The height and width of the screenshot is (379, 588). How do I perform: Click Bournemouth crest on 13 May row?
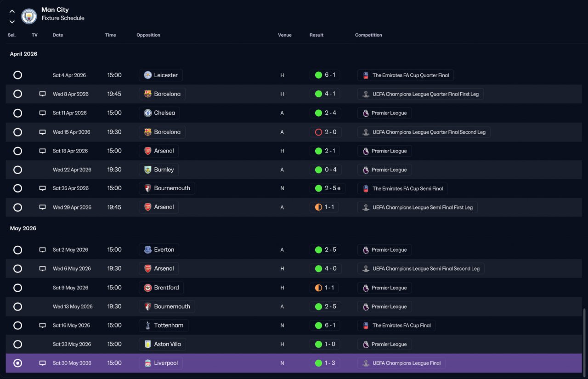[x=147, y=306]
